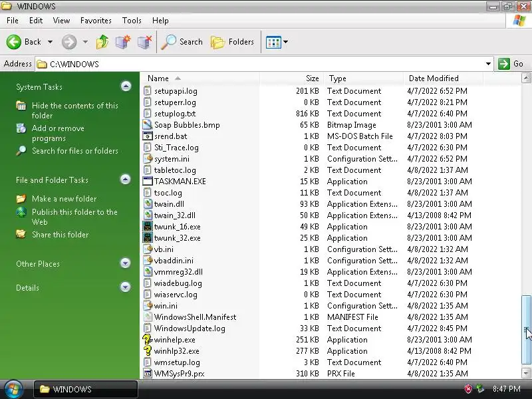Click the Move To toolbar icon
Screen dimensions: 532x399
pos(123,42)
